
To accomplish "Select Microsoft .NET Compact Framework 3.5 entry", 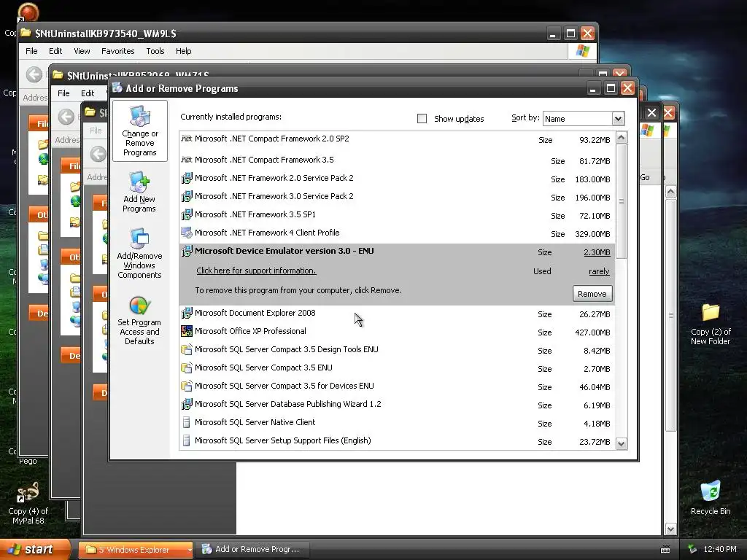I will [397, 160].
